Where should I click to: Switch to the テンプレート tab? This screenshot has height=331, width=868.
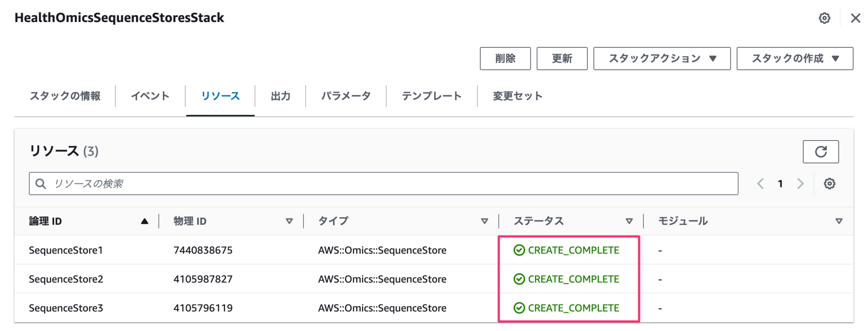(432, 96)
